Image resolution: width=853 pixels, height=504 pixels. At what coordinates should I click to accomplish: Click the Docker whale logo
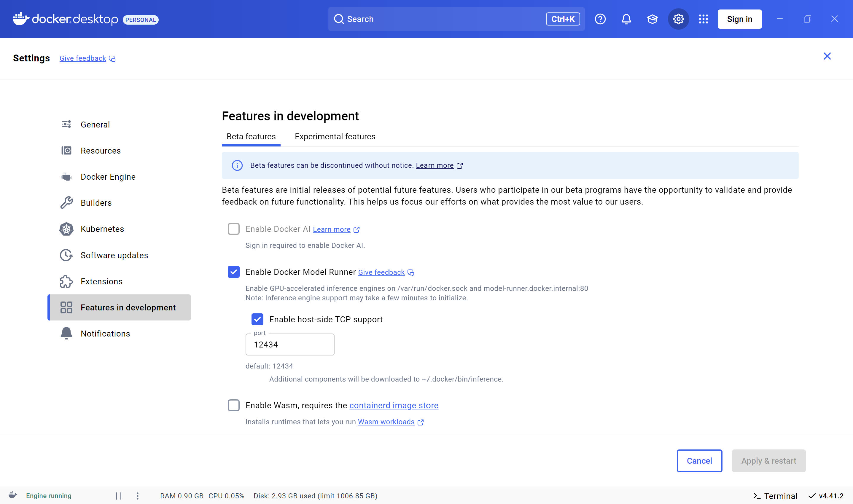click(21, 19)
